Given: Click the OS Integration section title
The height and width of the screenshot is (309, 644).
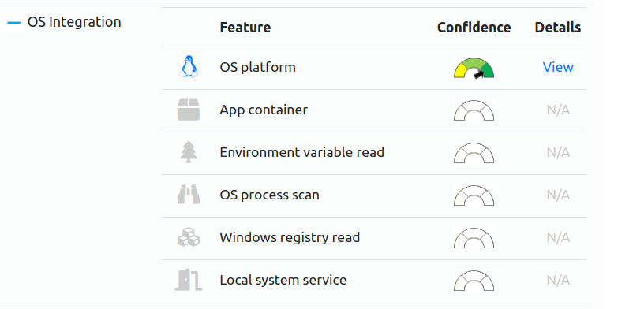Looking at the screenshot, I should click(x=74, y=22).
